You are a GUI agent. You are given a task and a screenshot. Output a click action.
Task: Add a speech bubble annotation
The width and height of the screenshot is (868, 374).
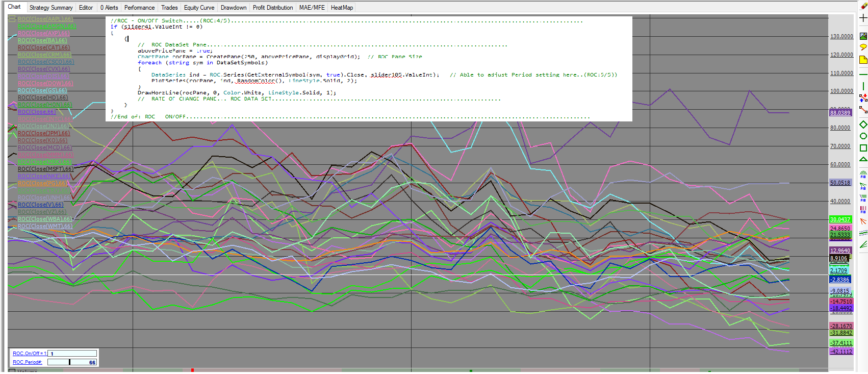point(863,47)
